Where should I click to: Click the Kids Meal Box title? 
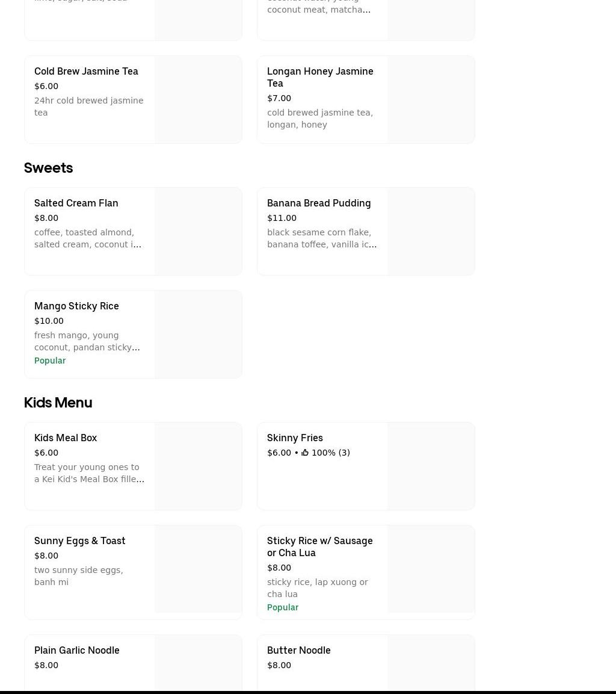(x=66, y=438)
